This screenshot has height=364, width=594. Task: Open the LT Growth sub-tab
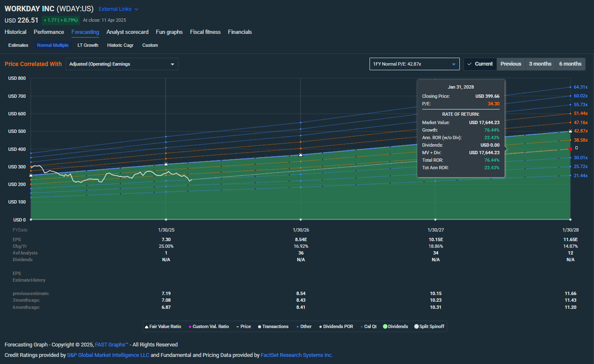coord(88,45)
